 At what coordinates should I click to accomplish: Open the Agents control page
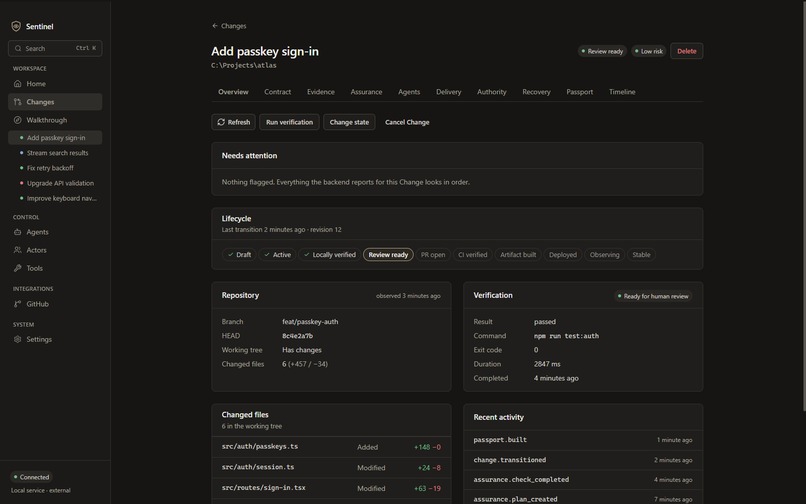pyautogui.click(x=55, y=232)
